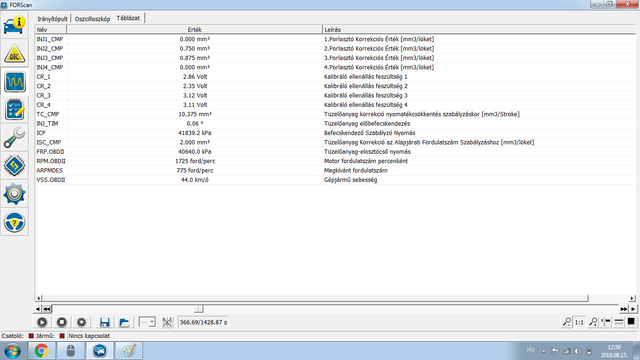640x360 pixels.
Task: Click the Nincs kapcsolat status text
Action: [89, 336]
